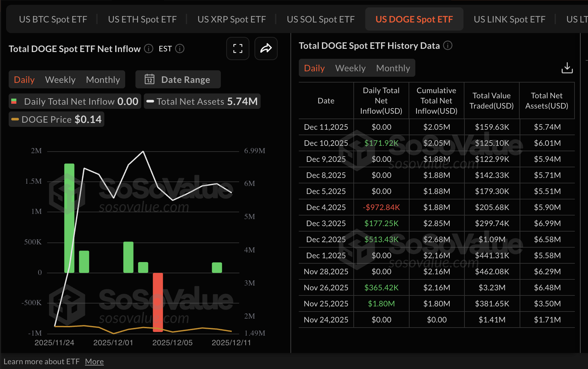
Task: Switch chart view to Weekly
Action: click(x=60, y=79)
